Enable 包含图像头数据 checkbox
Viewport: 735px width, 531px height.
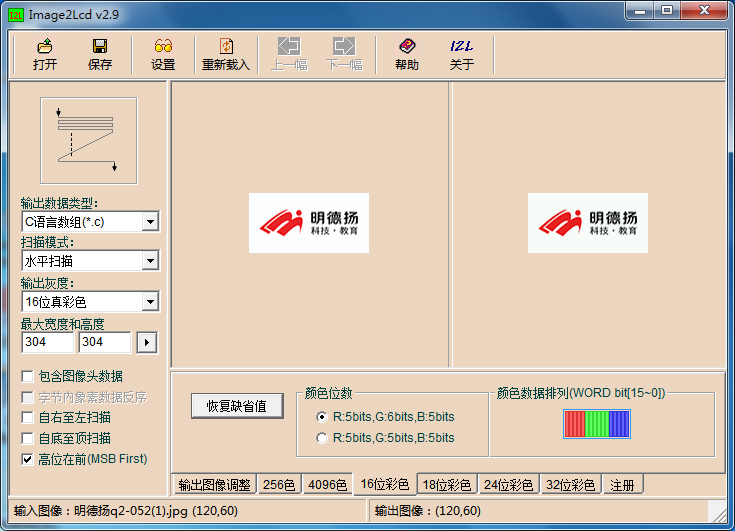pos(28,376)
